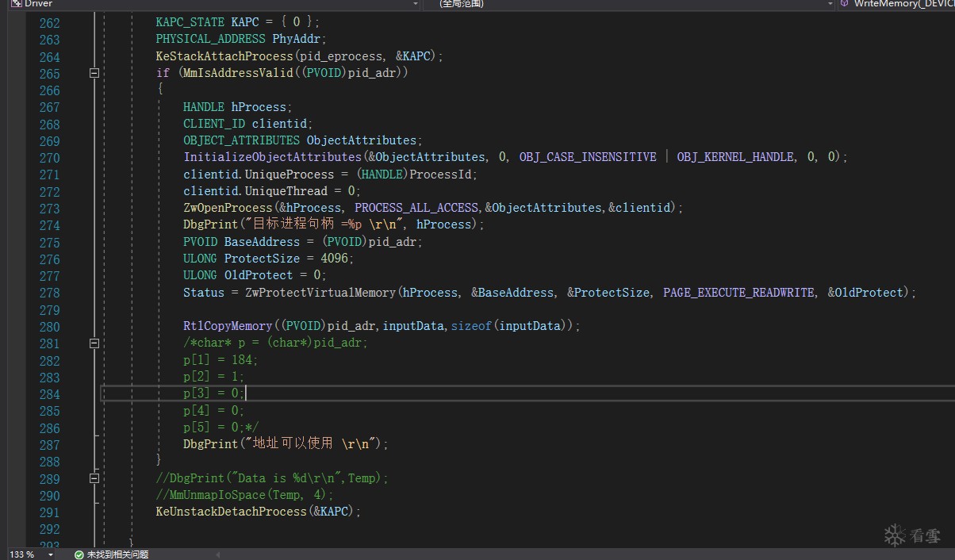Click line number 270 in the gutter

(49, 158)
